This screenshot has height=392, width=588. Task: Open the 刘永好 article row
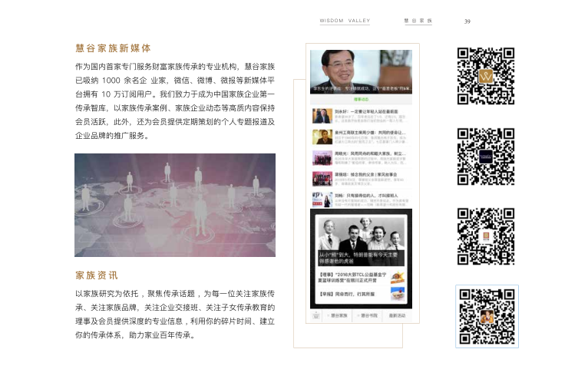point(361,116)
